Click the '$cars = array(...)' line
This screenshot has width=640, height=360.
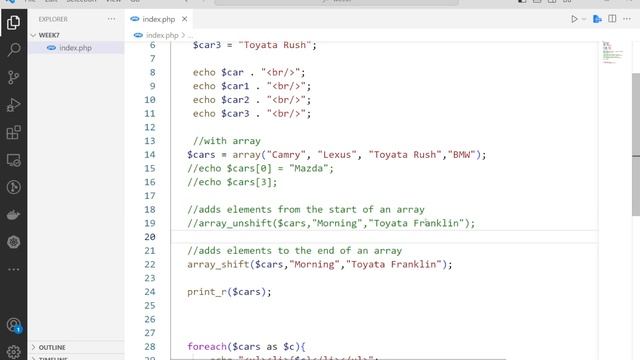tap(337, 155)
